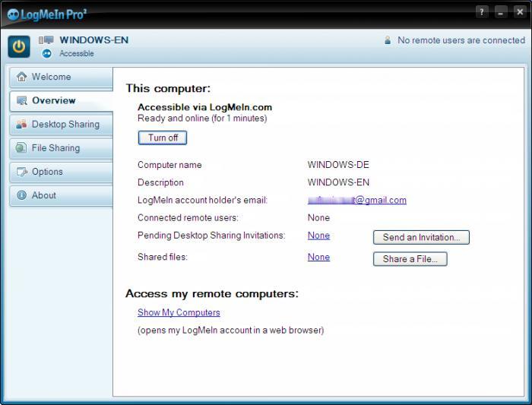Click the house icon on Welcome tab

click(21, 77)
